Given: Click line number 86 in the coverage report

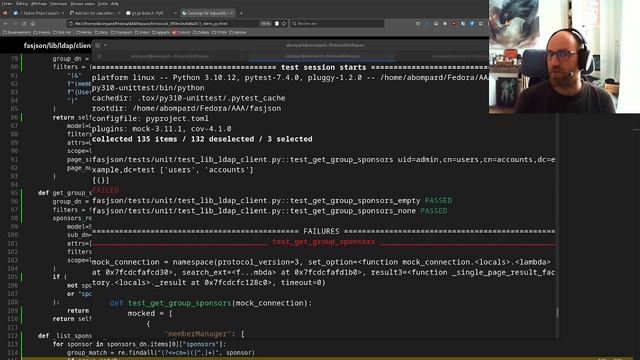Looking at the screenshot, I should pos(14,117).
